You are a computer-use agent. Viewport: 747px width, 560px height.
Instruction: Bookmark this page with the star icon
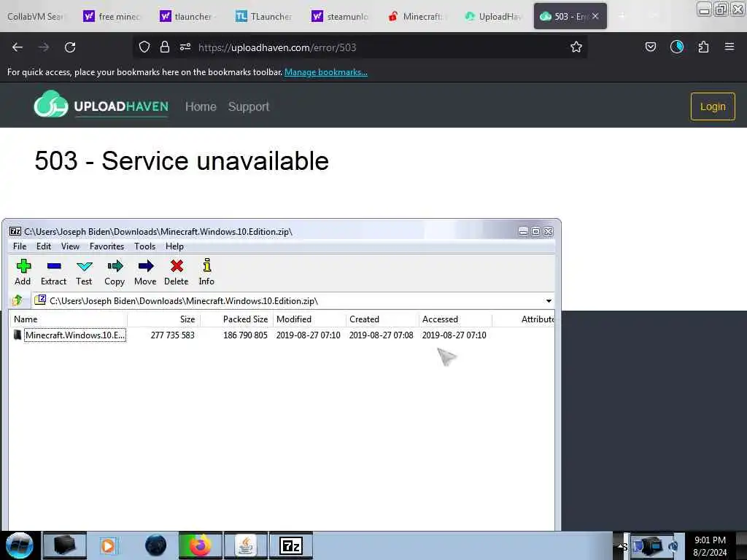(576, 47)
